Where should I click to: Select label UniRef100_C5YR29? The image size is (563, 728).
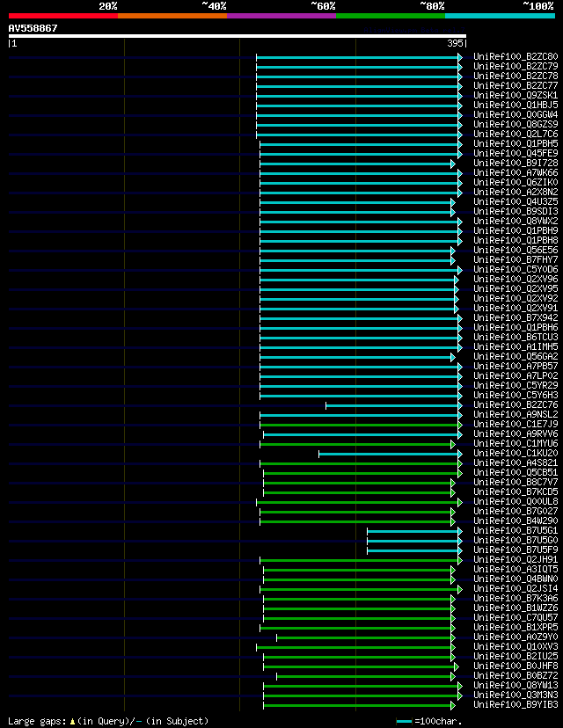click(x=515, y=386)
